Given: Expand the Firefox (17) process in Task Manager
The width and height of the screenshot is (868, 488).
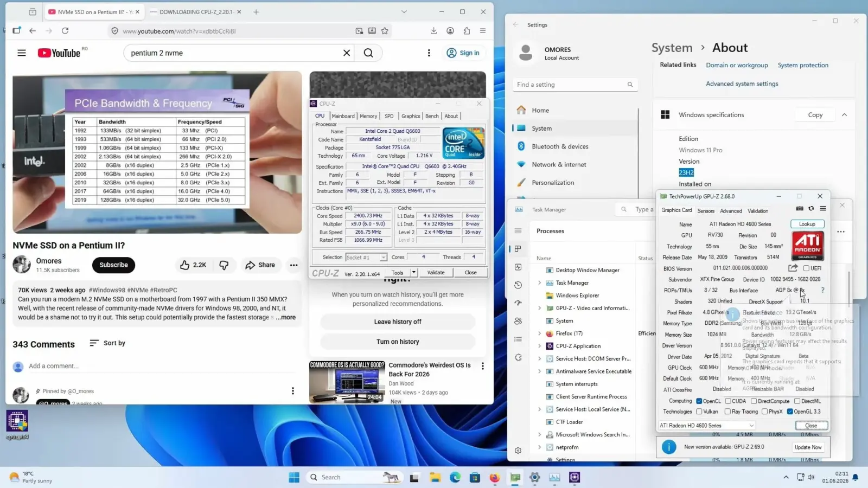Looking at the screenshot, I should click(x=539, y=333).
